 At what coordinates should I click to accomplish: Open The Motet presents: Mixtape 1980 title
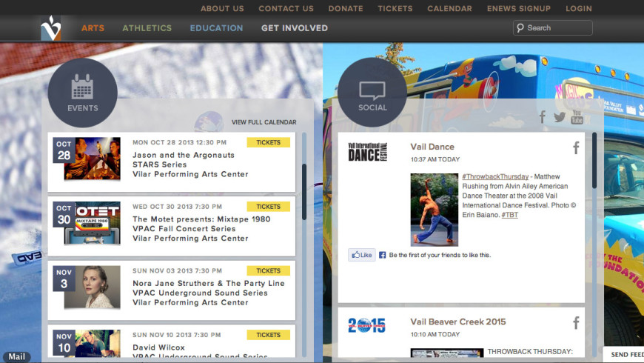201,219
